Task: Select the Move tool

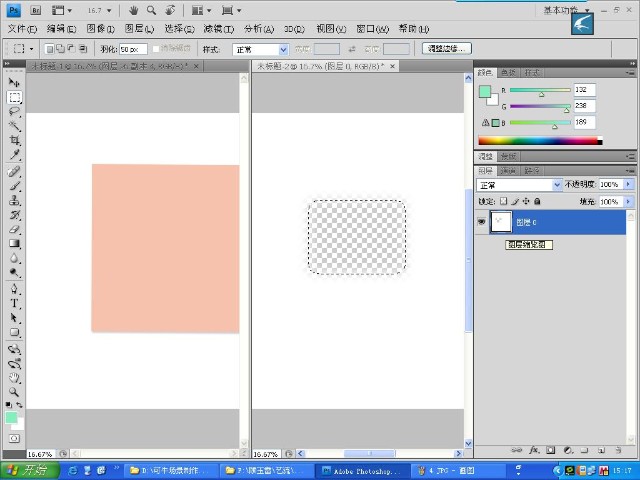Action: 15,82
